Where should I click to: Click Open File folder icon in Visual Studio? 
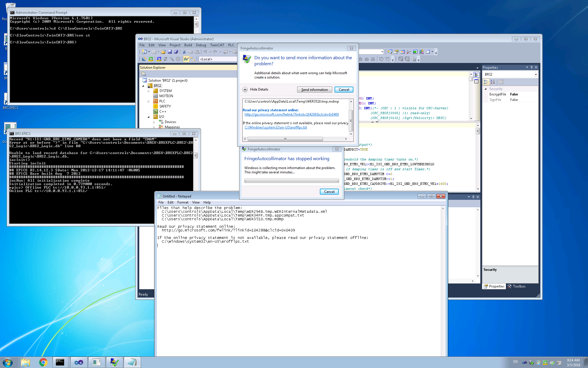(163, 52)
